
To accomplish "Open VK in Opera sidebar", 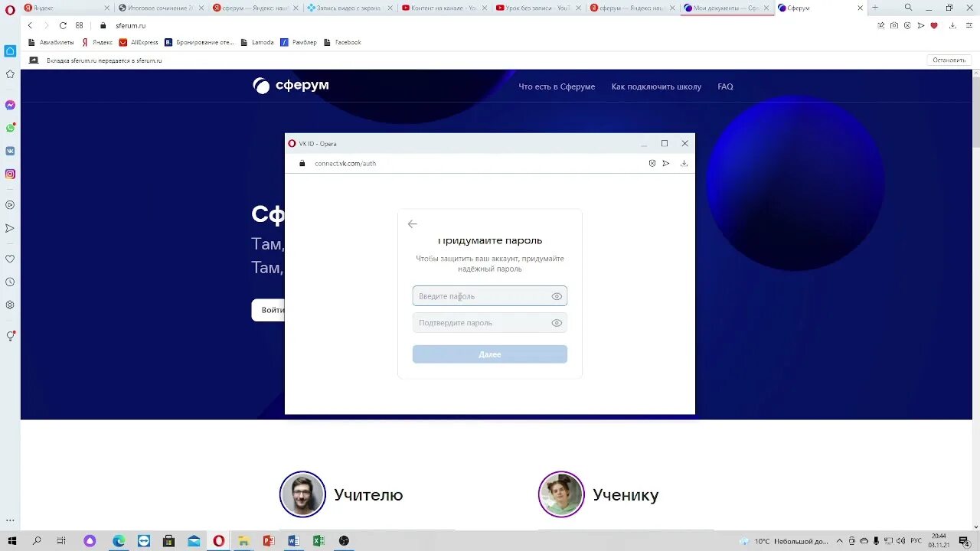I will pos(10,151).
